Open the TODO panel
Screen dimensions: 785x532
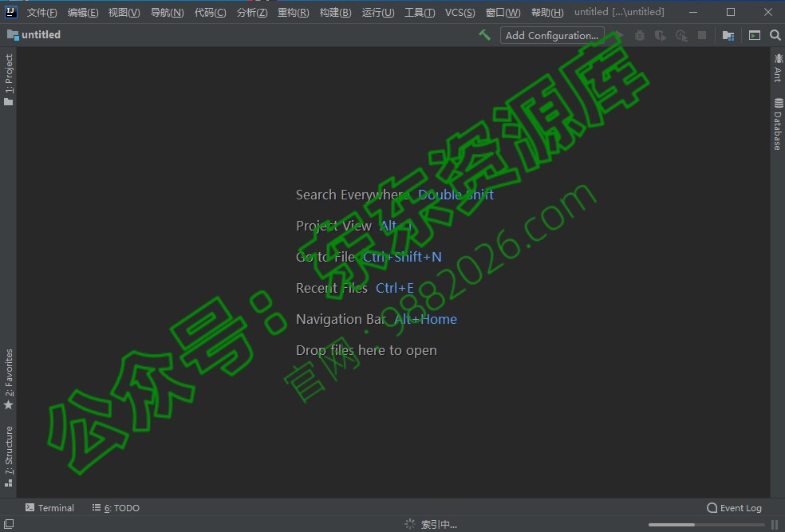(116, 507)
